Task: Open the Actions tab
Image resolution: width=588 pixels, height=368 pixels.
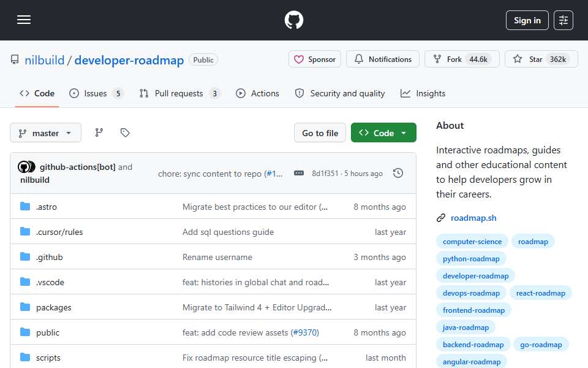Action: point(257,93)
